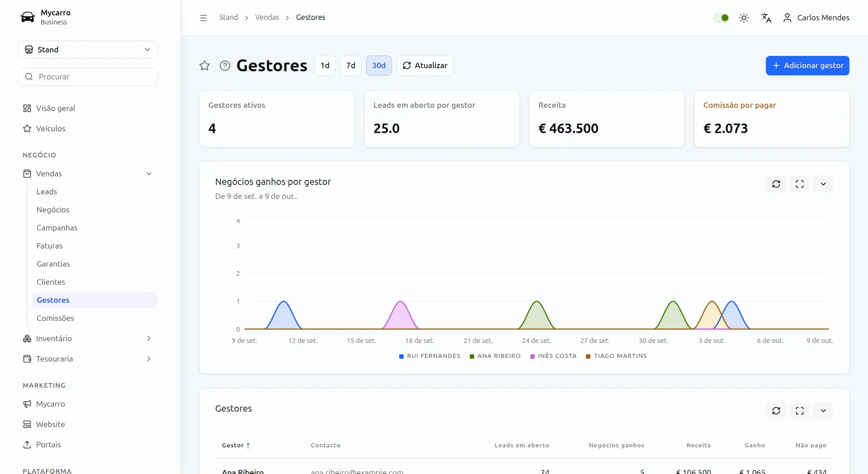Open the language translation icon
868x474 pixels.
(766, 18)
